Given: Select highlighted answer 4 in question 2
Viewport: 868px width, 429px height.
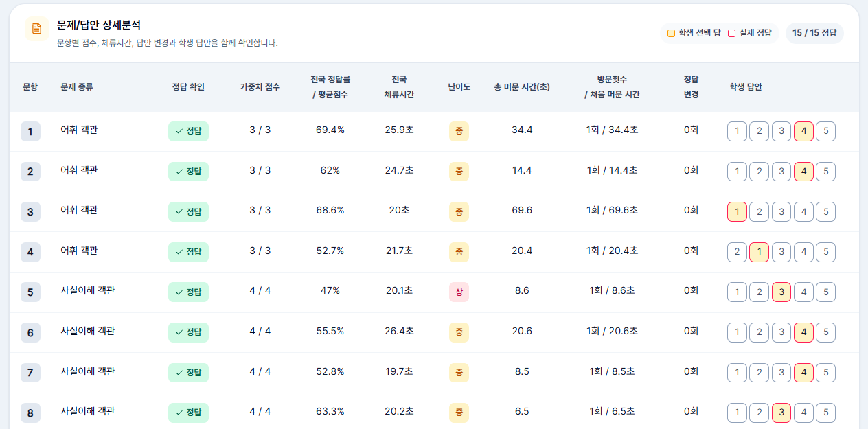Looking at the screenshot, I should (803, 172).
